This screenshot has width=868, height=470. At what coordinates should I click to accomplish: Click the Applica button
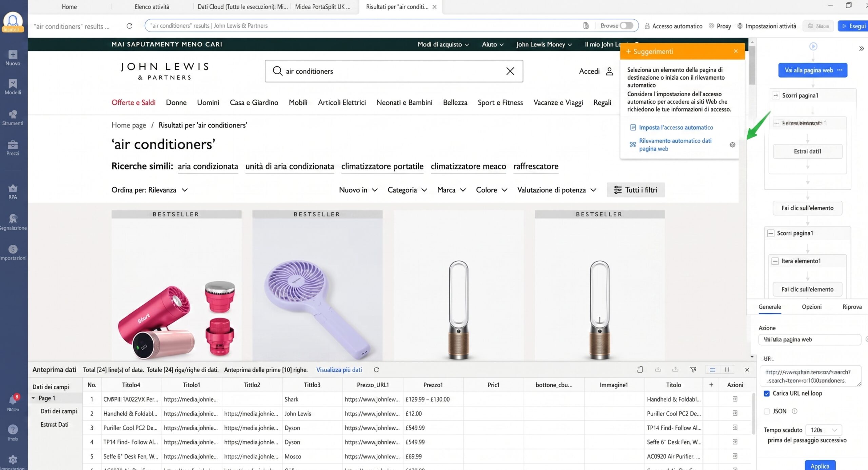pyautogui.click(x=820, y=466)
